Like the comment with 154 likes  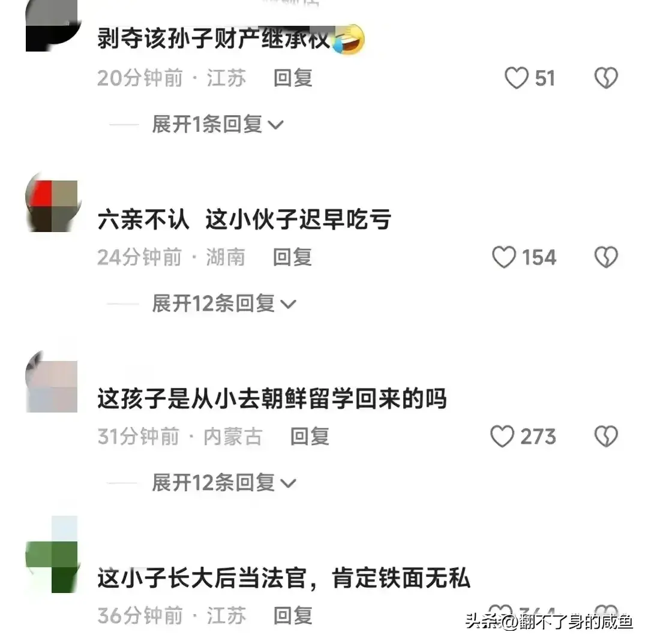(x=504, y=257)
